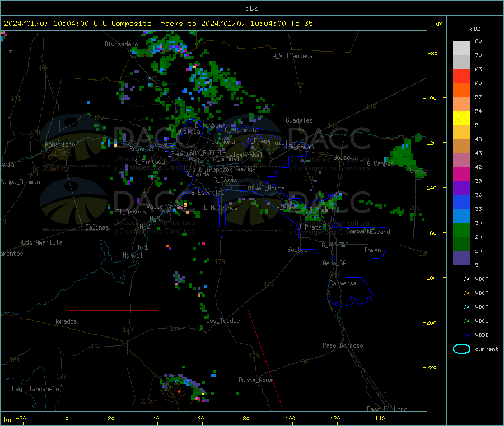
Task: Click the green VBCU arrow legend symbol
Action: [x=461, y=321]
